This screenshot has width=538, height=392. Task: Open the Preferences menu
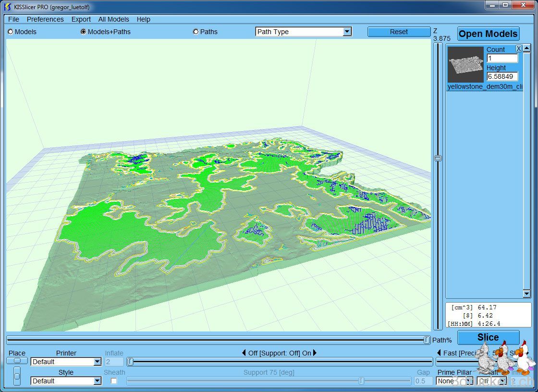(45, 19)
